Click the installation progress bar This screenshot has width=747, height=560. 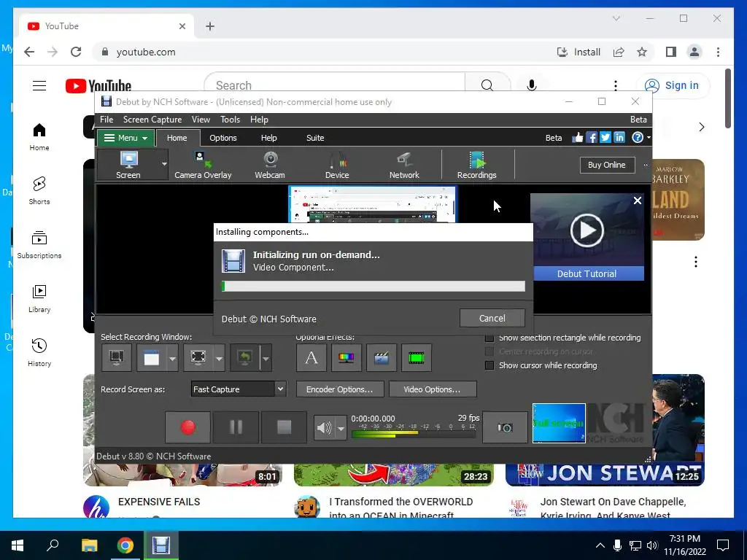373,286
